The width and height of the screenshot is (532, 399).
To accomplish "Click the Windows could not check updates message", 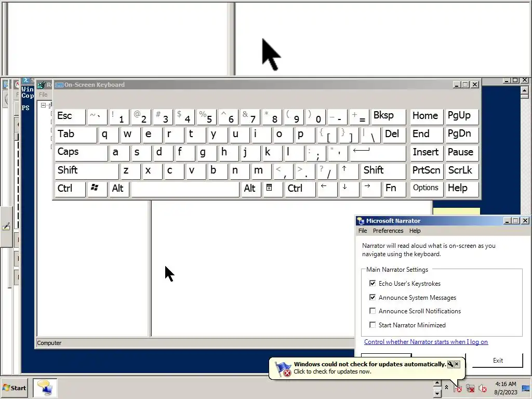I will point(369,364).
